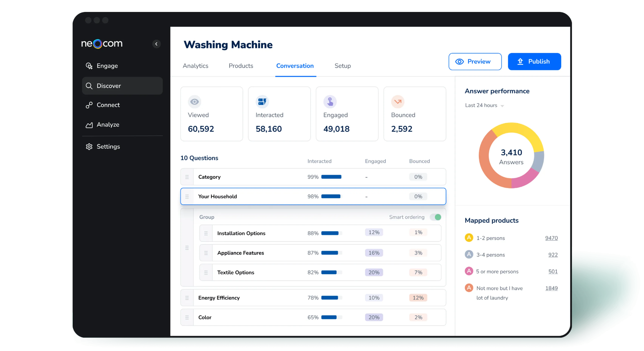Select the Connect sidebar icon
The height and width of the screenshot is (351, 644).
pyautogui.click(x=89, y=105)
